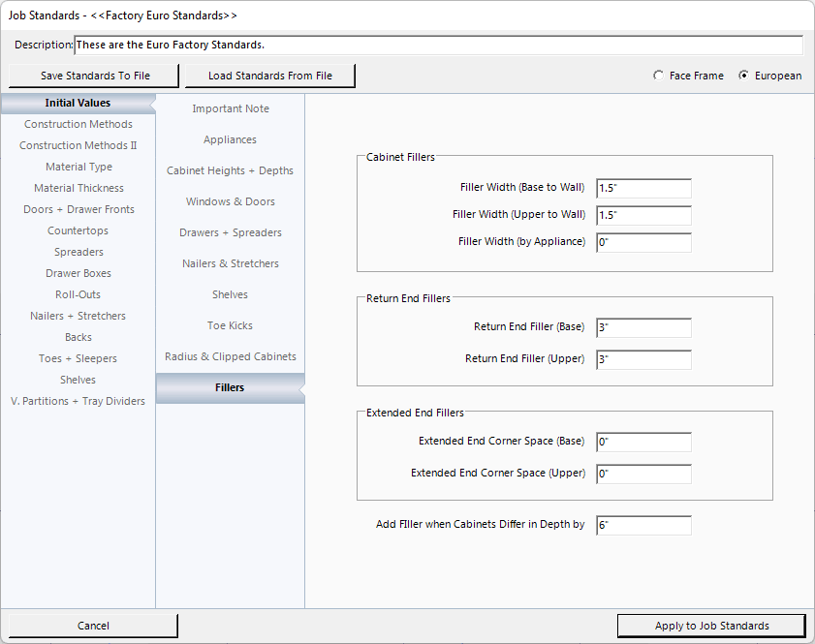
Task: Edit the cabinets differ in depth field
Action: [643, 525]
